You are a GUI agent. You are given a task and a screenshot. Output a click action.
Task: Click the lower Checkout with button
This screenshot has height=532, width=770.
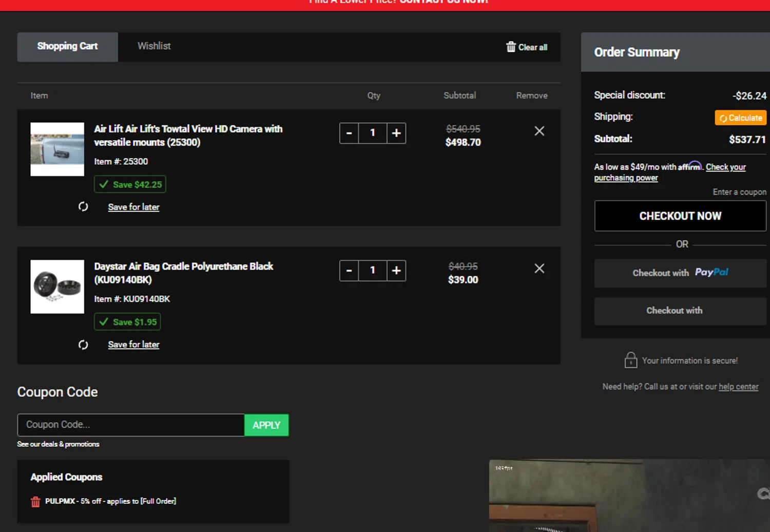680,311
